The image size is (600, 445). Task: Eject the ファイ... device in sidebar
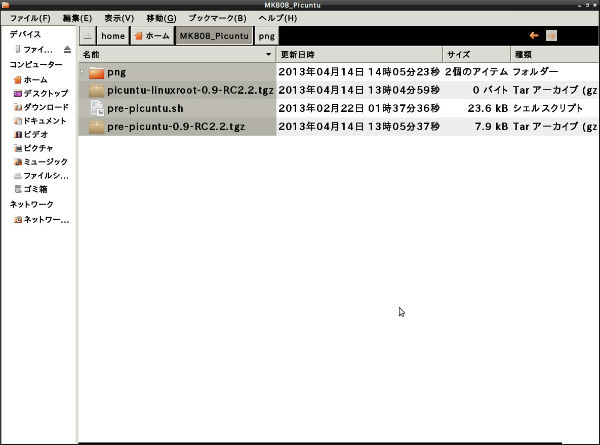(x=67, y=49)
